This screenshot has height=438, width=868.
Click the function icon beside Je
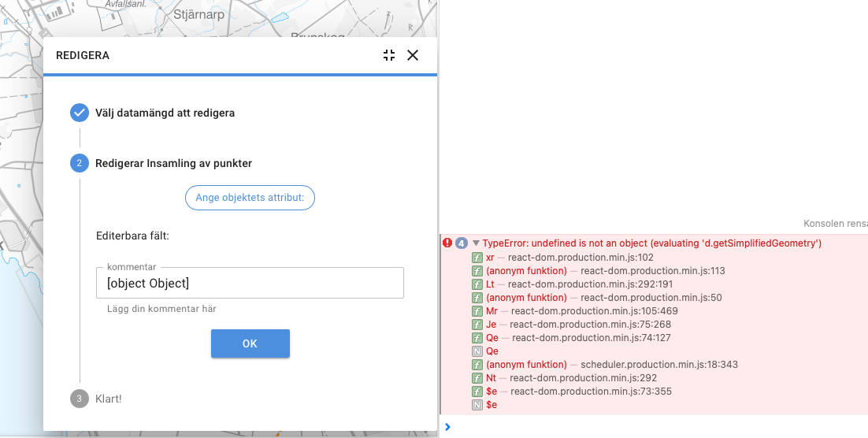point(477,325)
